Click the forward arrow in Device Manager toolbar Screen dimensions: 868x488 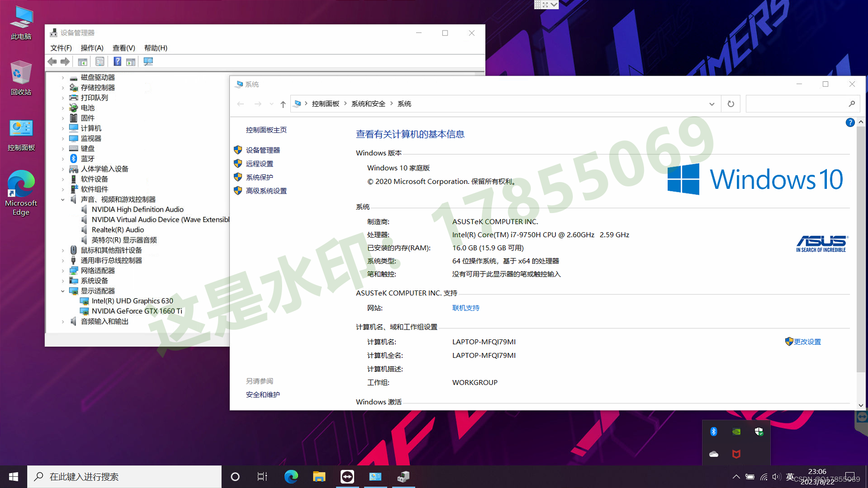(x=65, y=61)
